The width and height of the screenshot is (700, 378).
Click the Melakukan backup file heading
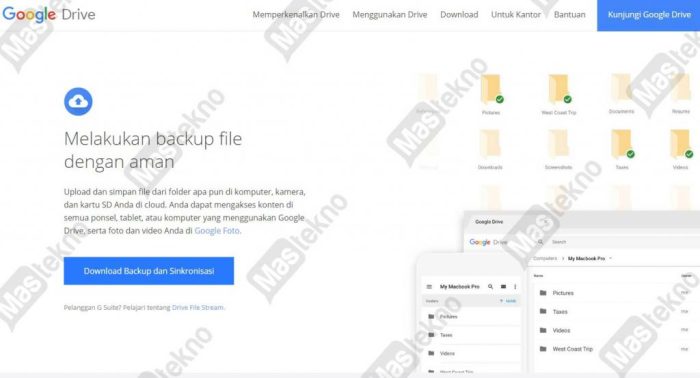click(153, 150)
